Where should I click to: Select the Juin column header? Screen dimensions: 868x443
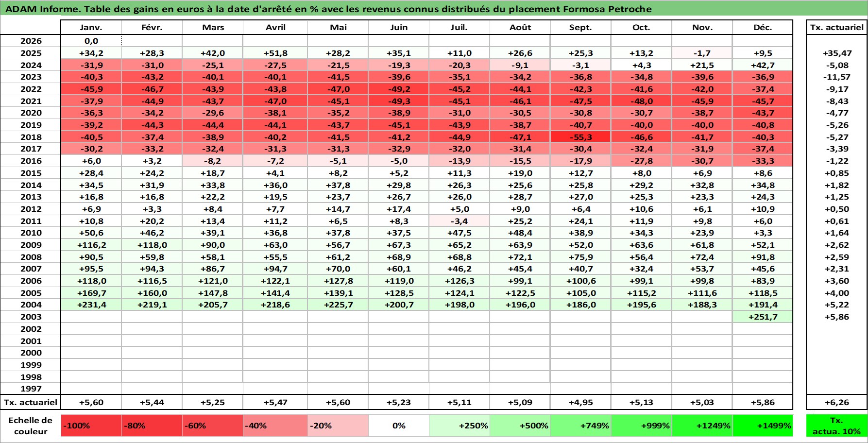[x=399, y=27]
